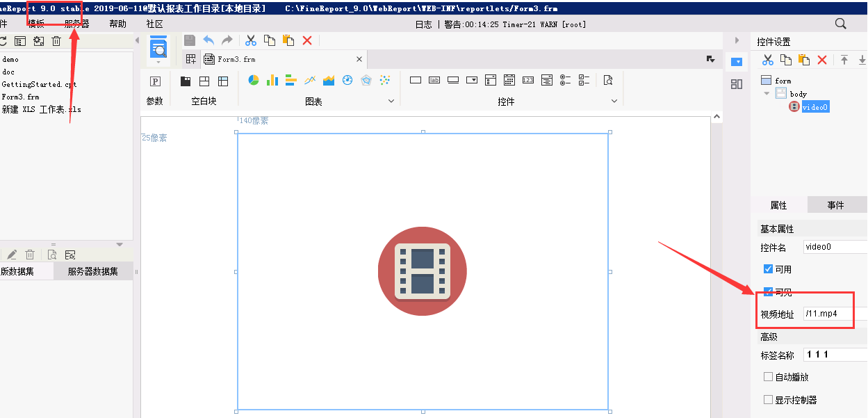Toggle the 可用 (enabled) checkbox
This screenshot has height=418, width=868.
[768, 268]
